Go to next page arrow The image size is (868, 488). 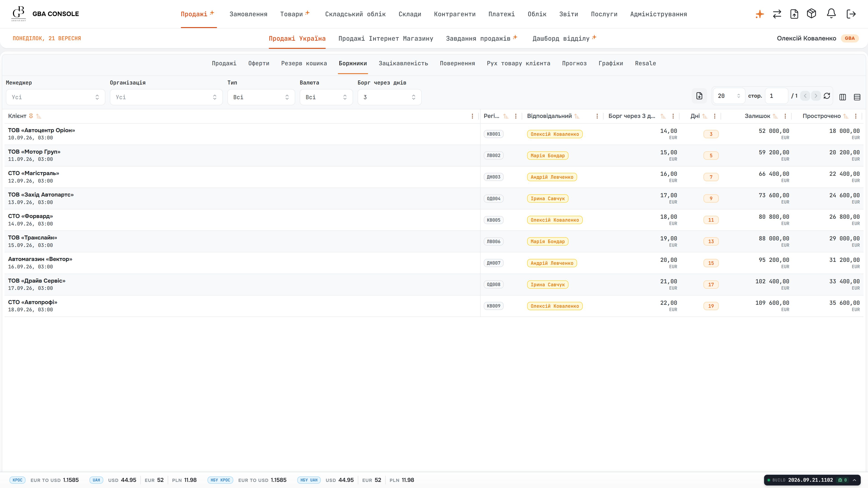point(816,96)
